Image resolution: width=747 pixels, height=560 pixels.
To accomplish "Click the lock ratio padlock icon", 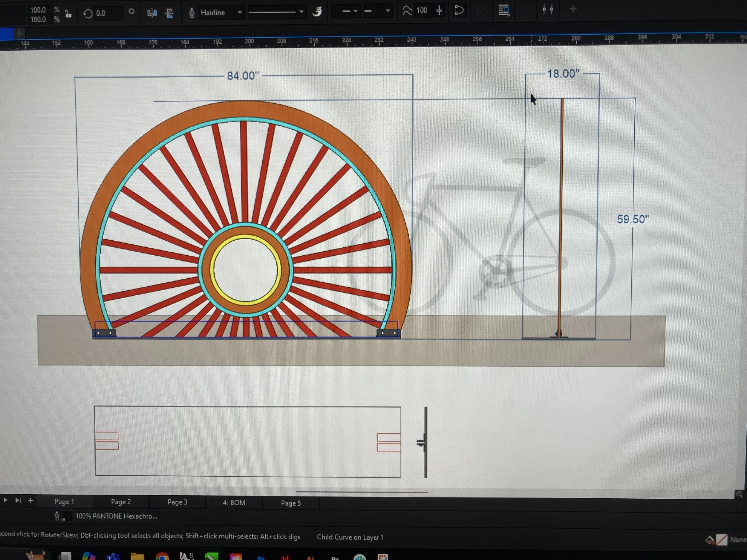I will (68, 14).
